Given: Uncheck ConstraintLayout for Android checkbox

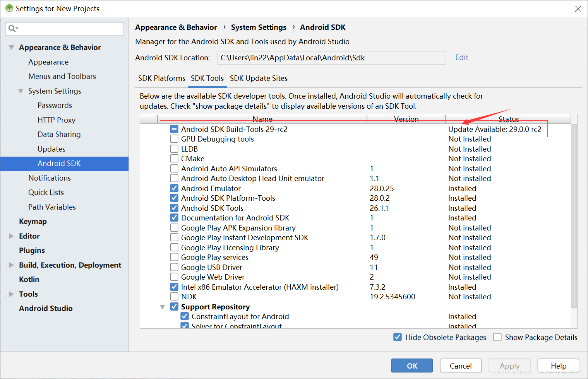Looking at the screenshot, I should pos(185,316).
